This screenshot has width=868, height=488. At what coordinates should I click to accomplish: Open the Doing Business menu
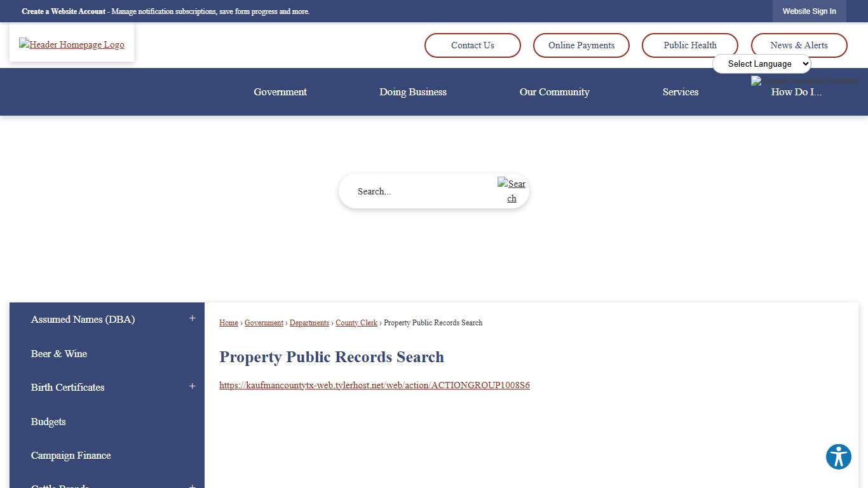[413, 92]
